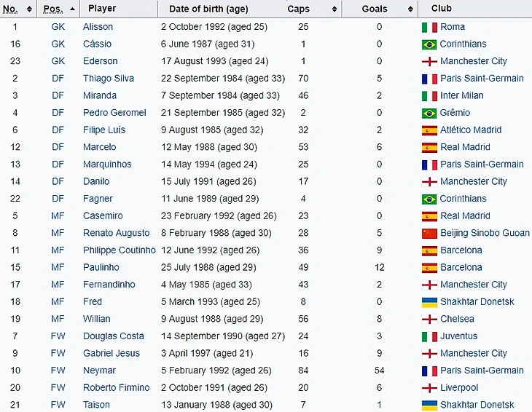The width and height of the screenshot is (532, 412).
Task: Click the England flag beside Chelsea
Action: coord(429,319)
